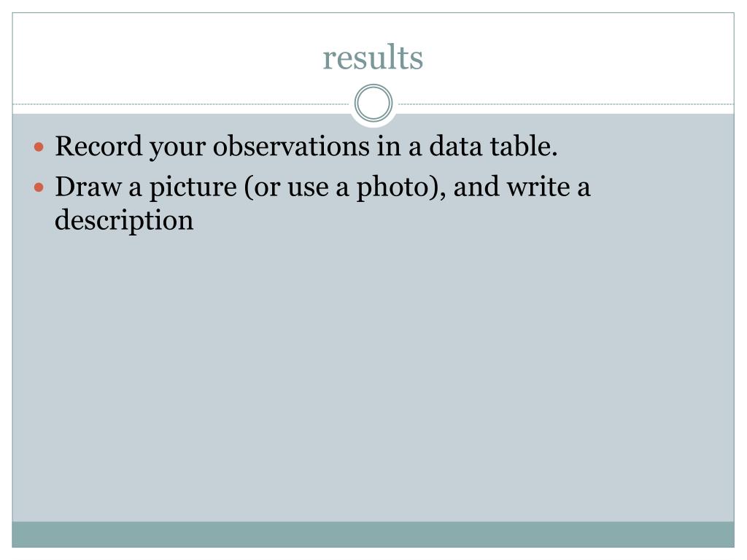The image size is (747, 560).
Task: Click the dashed line left of the circle
Action: pyautogui.click(x=181, y=104)
